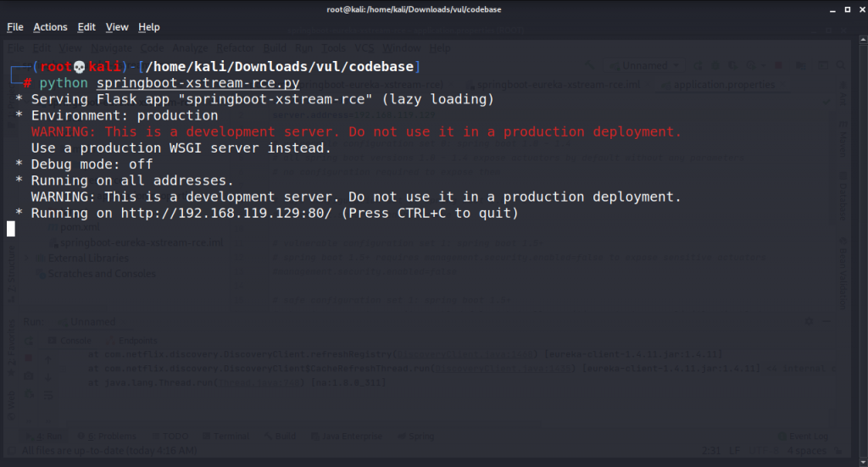The image size is (868, 467).
Task: Click the terminal cursor block
Action: click(x=11, y=228)
